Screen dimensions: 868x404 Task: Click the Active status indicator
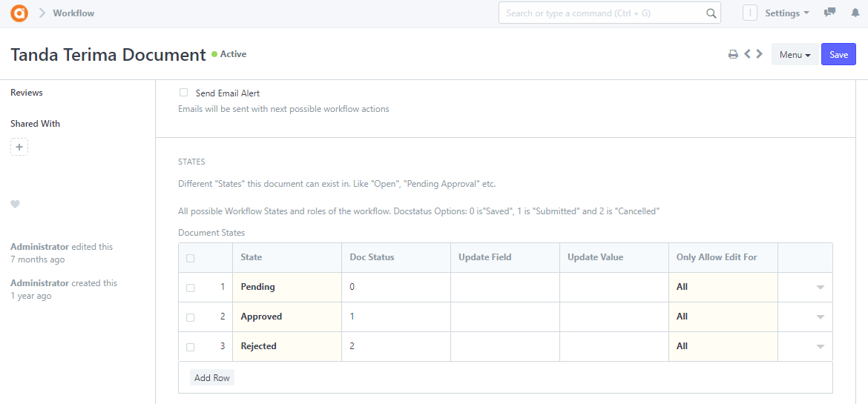coord(229,54)
